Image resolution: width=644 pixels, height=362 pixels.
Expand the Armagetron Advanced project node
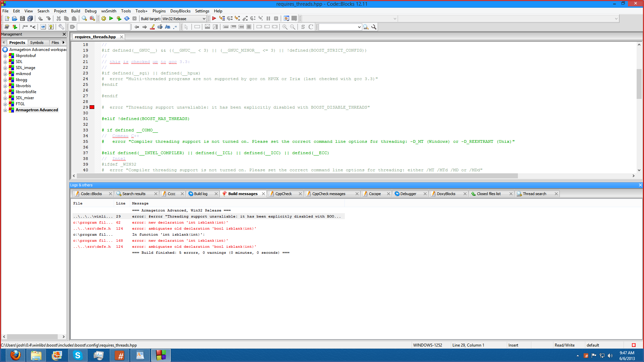pyautogui.click(x=5, y=110)
